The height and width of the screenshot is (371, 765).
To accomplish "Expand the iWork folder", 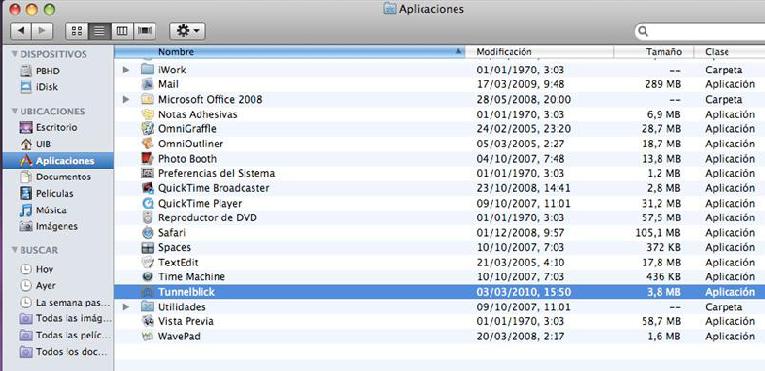I will pyautogui.click(x=126, y=70).
